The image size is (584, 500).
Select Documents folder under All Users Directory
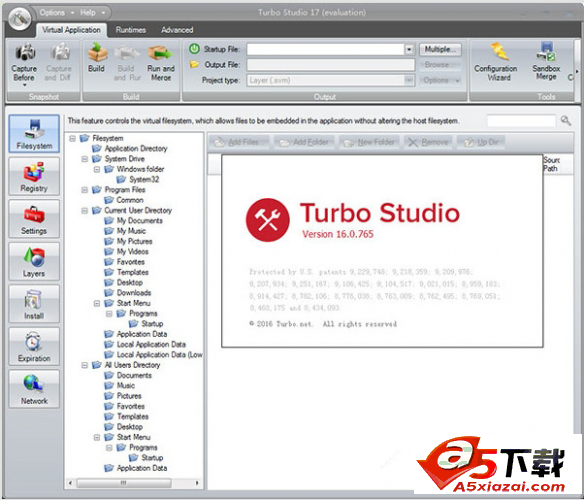click(128, 375)
